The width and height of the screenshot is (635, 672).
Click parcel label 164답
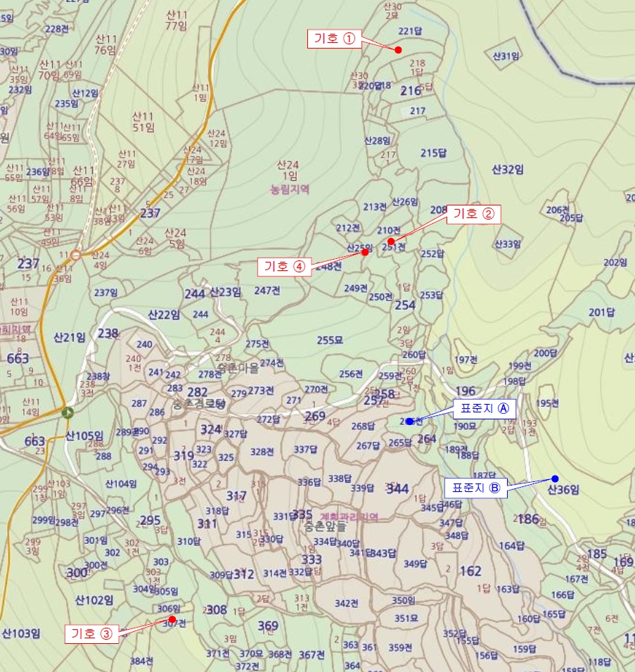pyautogui.click(x=512, y=545)
